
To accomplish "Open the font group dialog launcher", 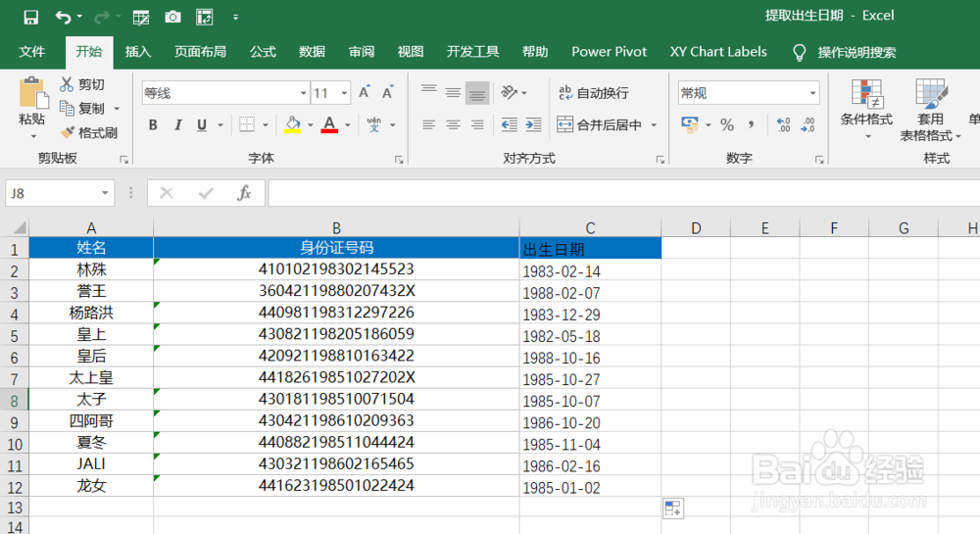I will [399, 160].
